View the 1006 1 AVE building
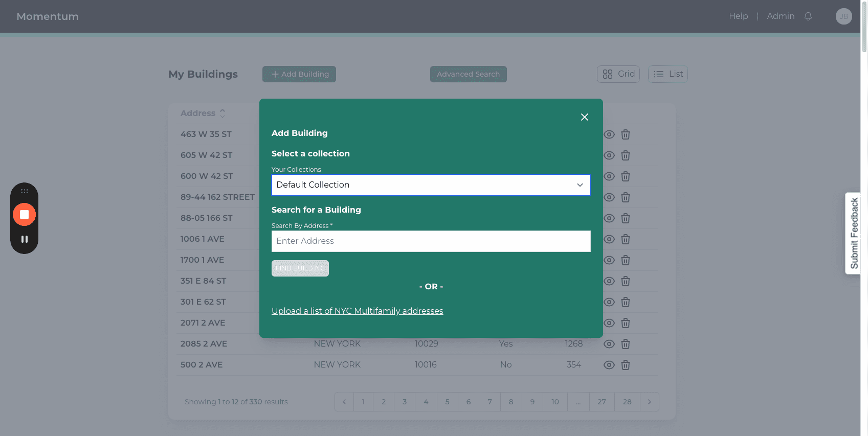Screen dimensions: 868x436 [x=609, y=239]
